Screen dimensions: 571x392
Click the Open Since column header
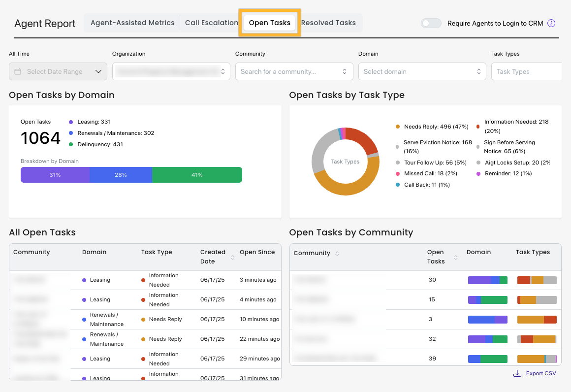pos(257,252)
